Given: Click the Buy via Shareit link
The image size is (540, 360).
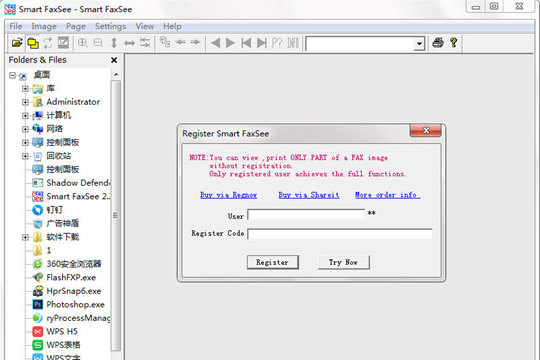Looking at the screenshot, I should [x=309, y=195].
